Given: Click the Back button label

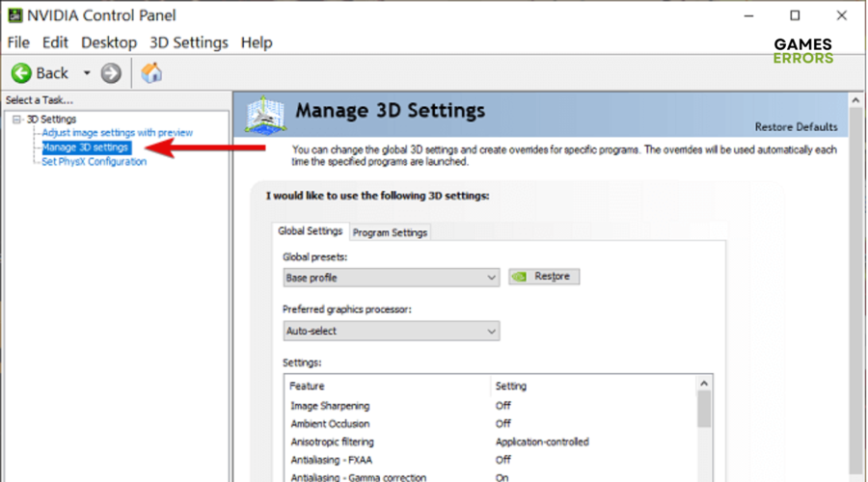Looking at the screenshot, I should 52,73.
